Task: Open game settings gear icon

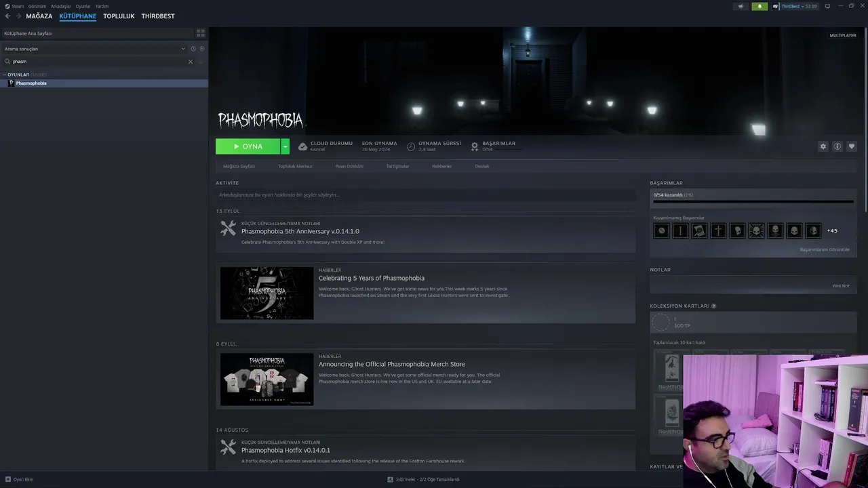Action: (823, 146)
